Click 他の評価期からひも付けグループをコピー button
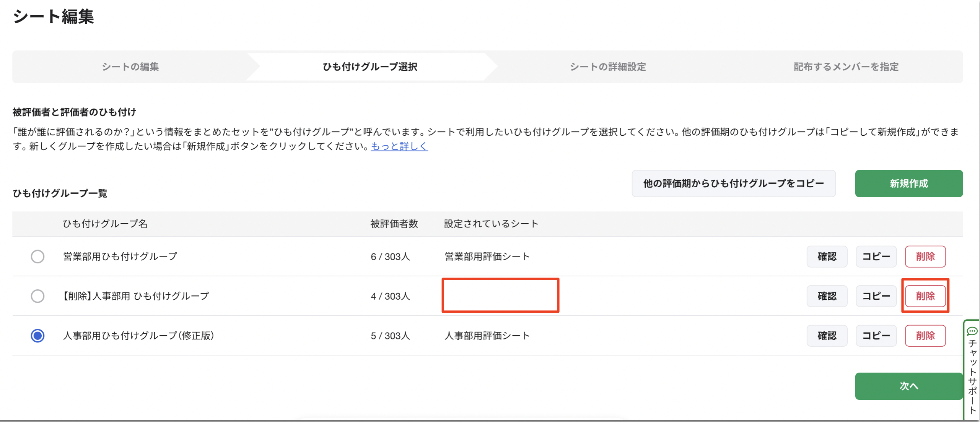This screenshot has height=422, width=980. pyautogui.click(x=733, y=183)
